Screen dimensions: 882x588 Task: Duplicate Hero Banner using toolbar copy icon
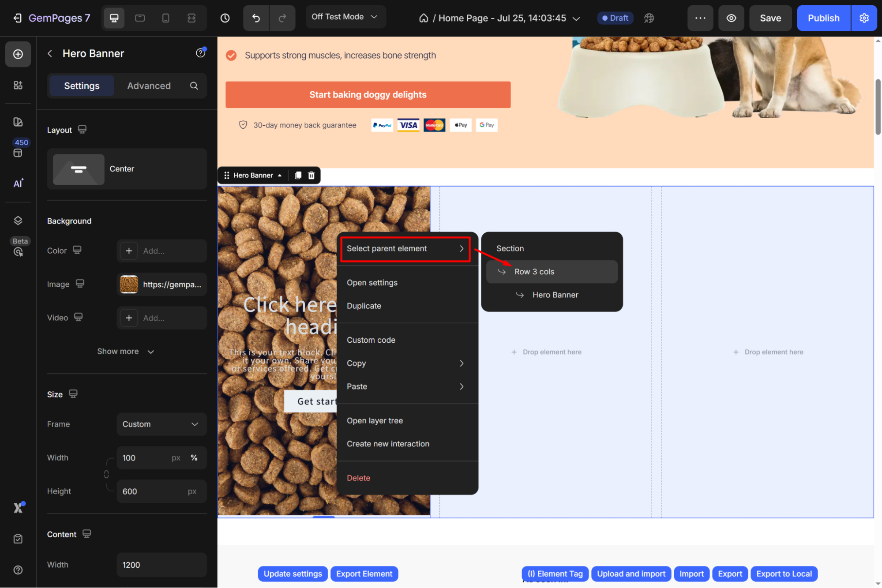[298, 176]
